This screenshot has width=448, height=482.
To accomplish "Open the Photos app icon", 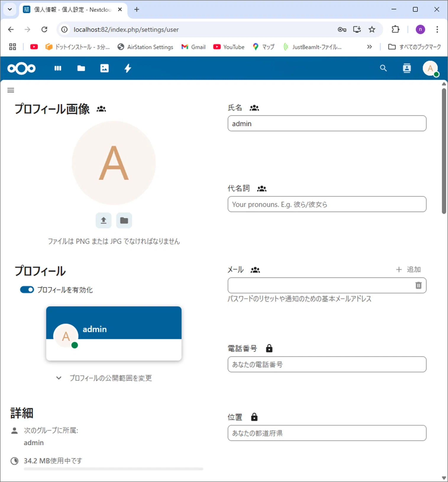I will coord(104,68).
